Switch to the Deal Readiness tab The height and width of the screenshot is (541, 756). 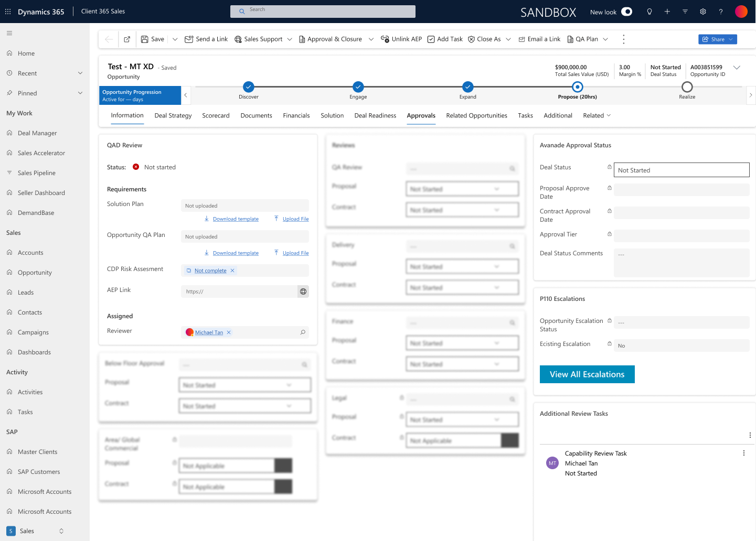coord(375,115)
